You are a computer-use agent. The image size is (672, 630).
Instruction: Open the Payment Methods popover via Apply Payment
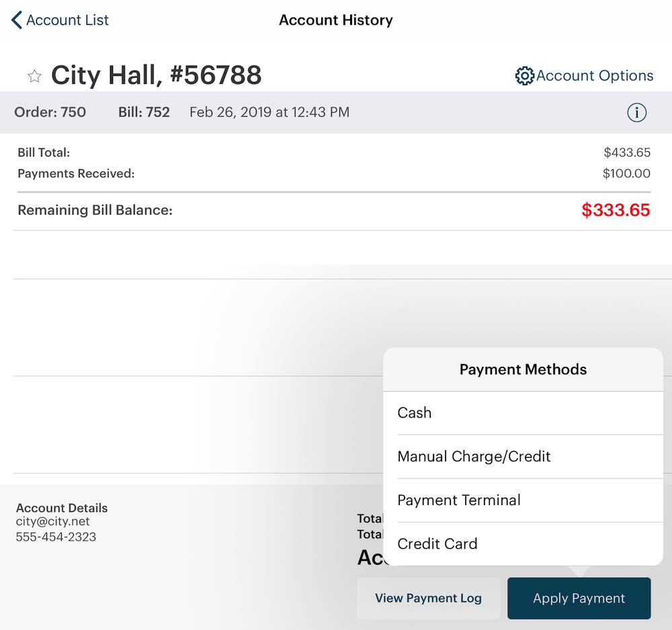point(579,598)
